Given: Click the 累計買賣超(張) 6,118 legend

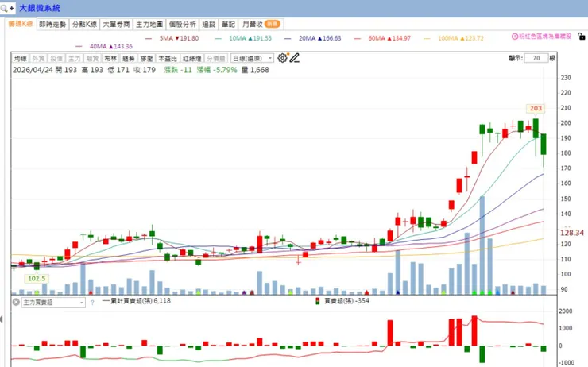Looking at the screenshot, I should point(137,300).
